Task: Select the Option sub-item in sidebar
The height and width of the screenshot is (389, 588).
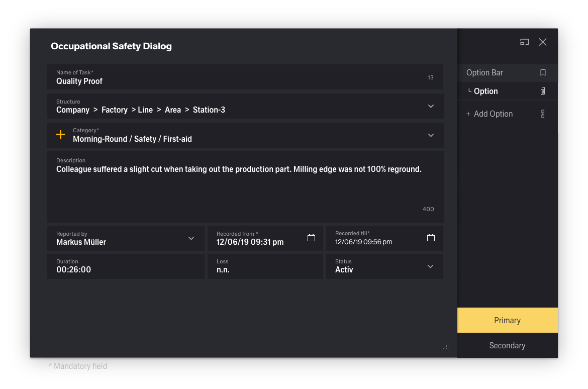Action: click(x=485, y=91)
